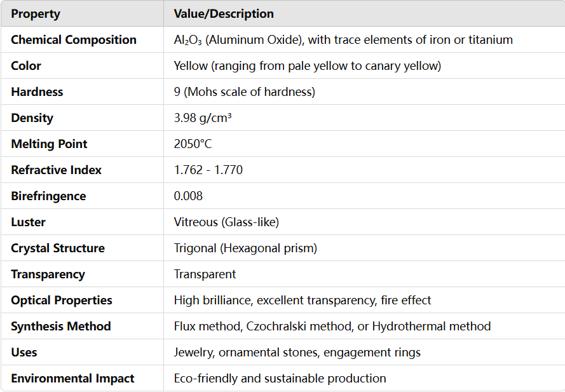
Task: Click the Property column header
Action: pos(36,14)
